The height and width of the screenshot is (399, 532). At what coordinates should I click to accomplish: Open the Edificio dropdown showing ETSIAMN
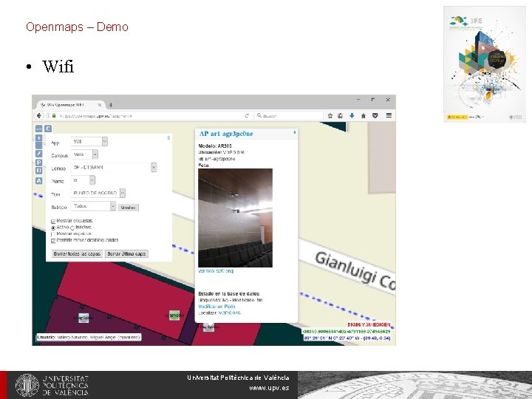[114, 167]
